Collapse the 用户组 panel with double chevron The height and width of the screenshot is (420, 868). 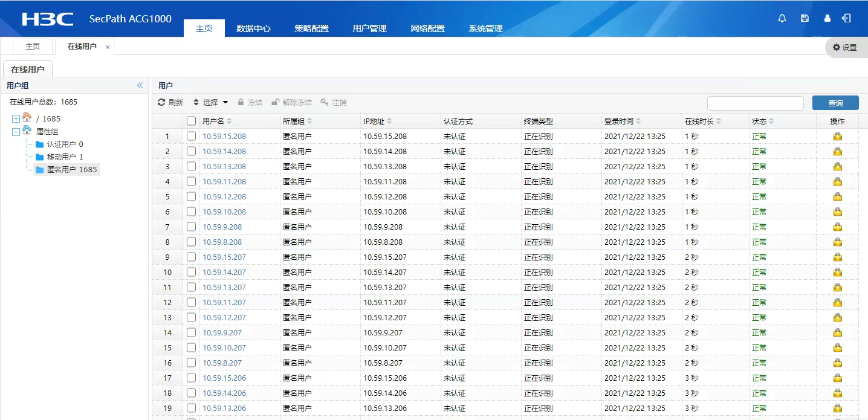[x=140, y=86]
